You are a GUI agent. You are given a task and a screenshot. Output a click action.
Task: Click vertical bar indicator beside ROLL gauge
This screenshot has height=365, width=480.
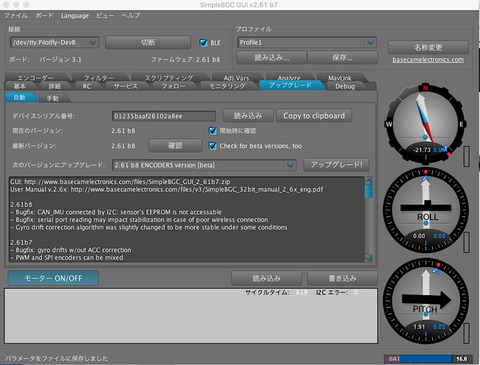tap(467, 242)
